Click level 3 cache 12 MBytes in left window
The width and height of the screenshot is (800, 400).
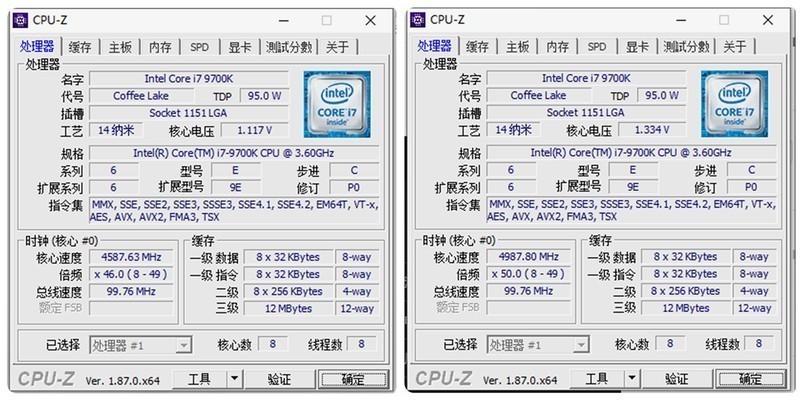[x=288, y=309]
